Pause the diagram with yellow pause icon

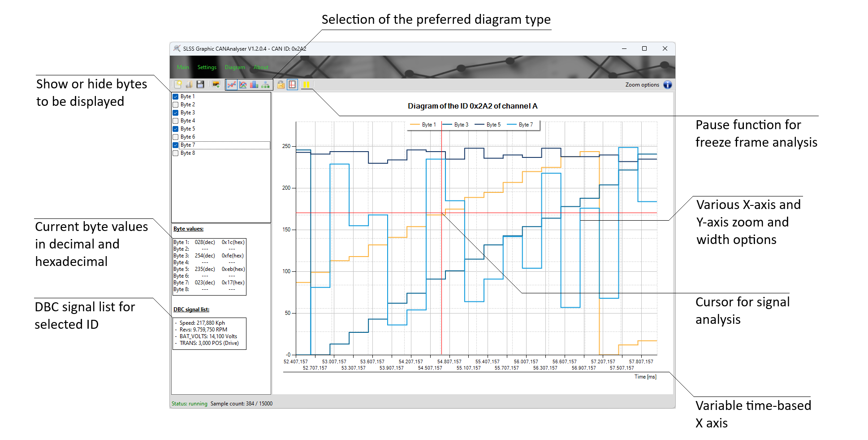coord(307,84)
